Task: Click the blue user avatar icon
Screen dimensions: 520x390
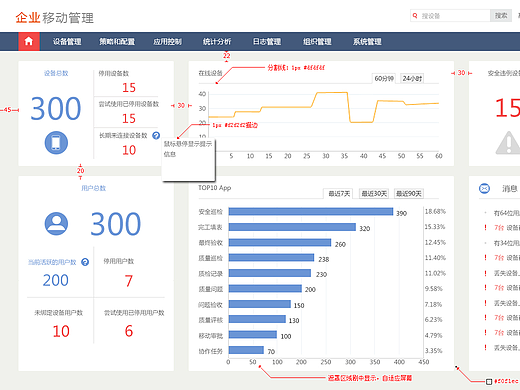Action: (x=56, y=224)
